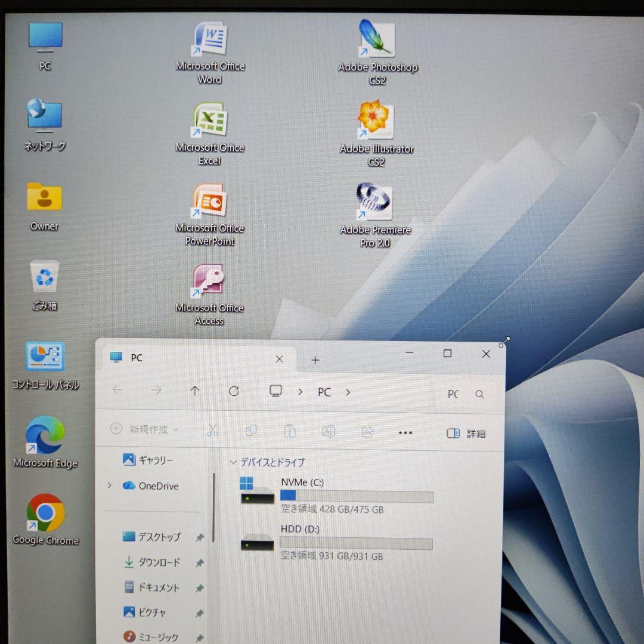Click the navigation pane scrollbar
The width and height of the screenshot is (644, 644).
click(213, 507)
